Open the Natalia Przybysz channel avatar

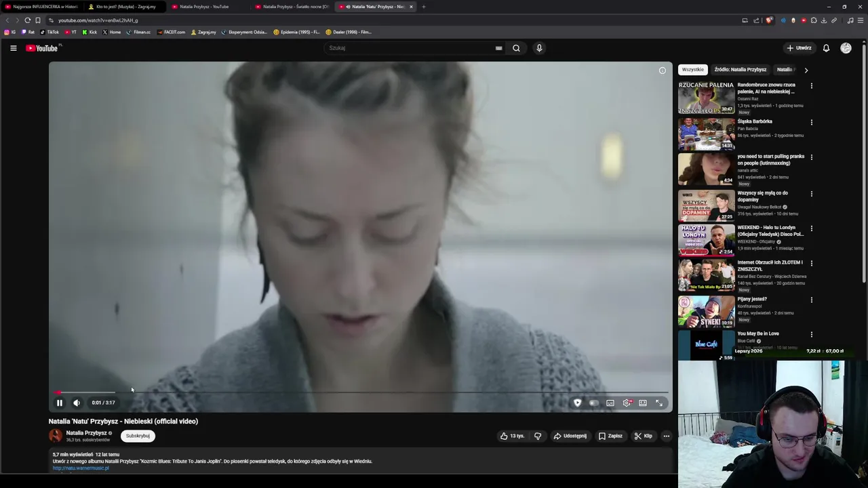point(56,436)
